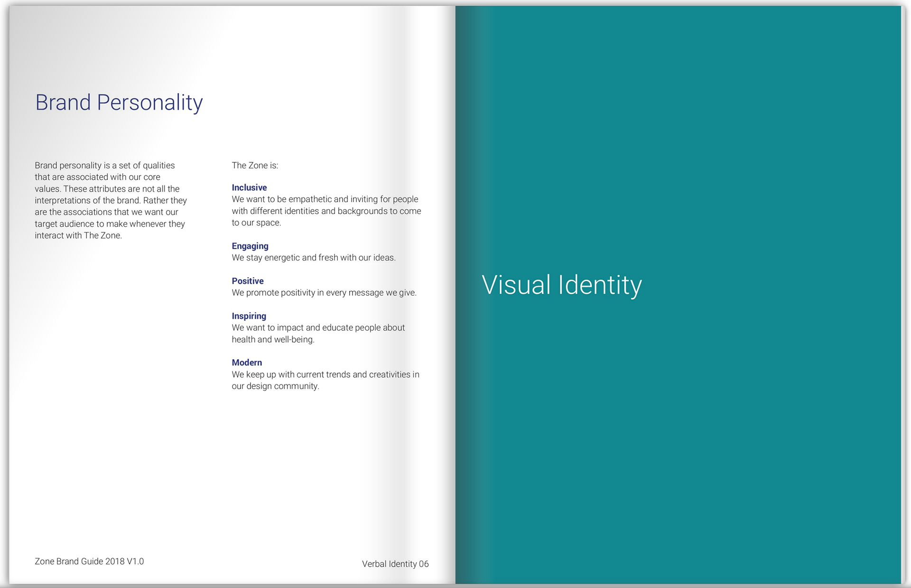Click the 'Engaging' trait heading
911x588 pixels.
250,246
